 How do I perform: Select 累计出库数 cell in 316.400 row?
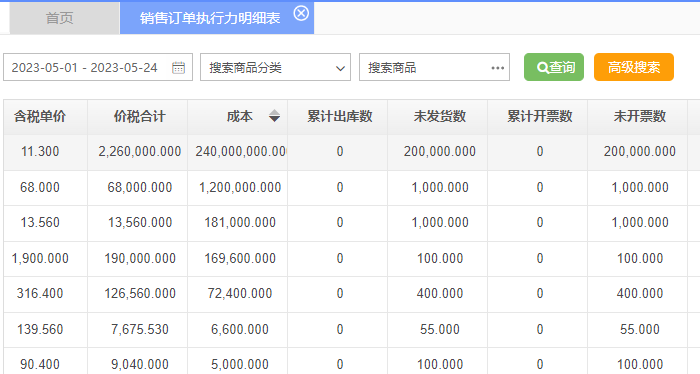click(x=338, y=294)
